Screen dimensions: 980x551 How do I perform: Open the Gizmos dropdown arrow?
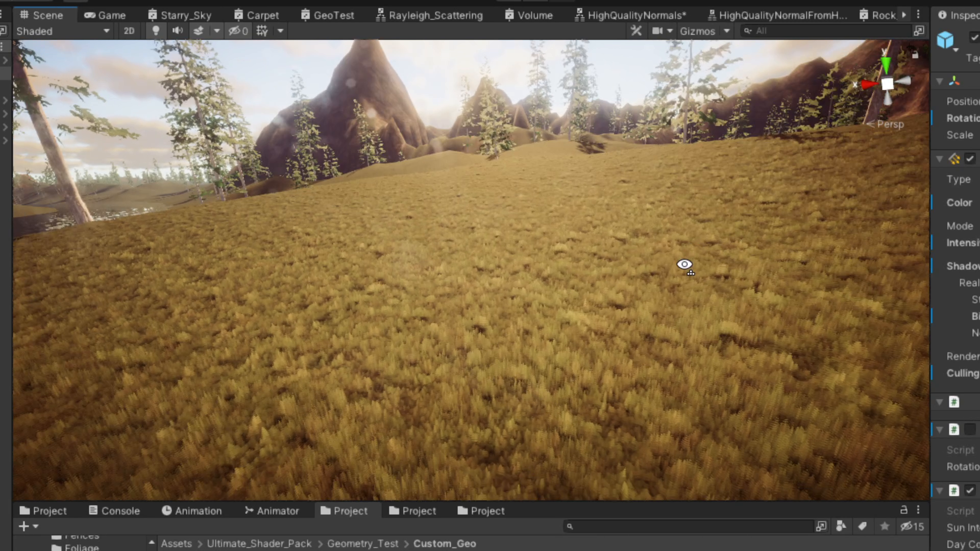point(727,31)
